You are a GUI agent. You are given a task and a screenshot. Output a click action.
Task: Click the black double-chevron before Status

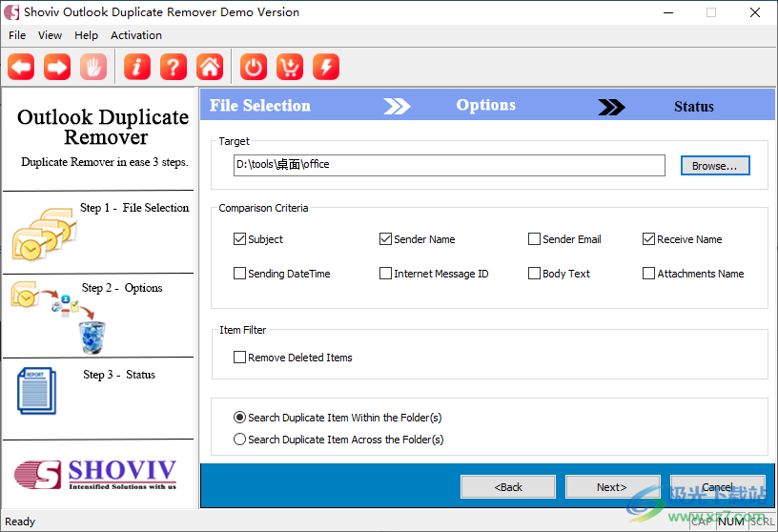611,107
